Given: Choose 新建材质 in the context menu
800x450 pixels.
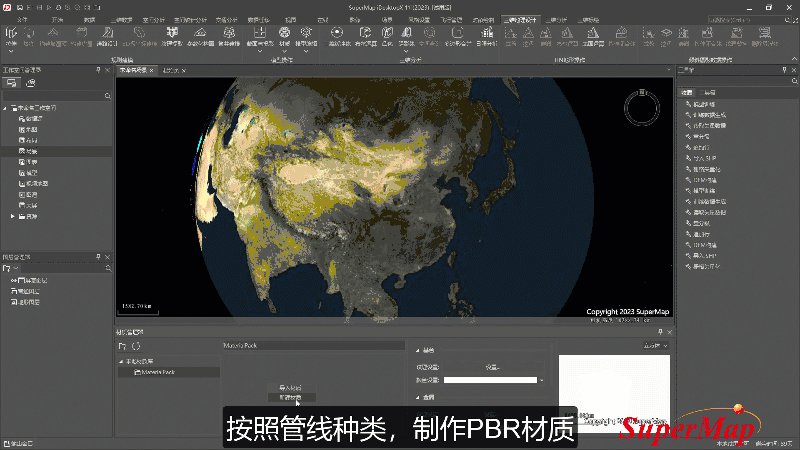Looking at the screenshot, I should [290, 397].
